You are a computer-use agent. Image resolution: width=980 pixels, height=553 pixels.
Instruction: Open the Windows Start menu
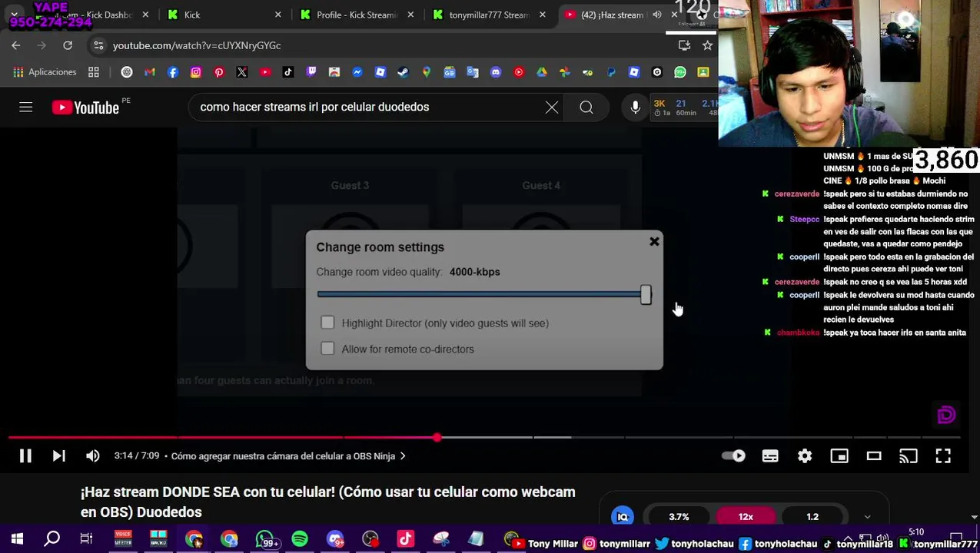[17, 539]
